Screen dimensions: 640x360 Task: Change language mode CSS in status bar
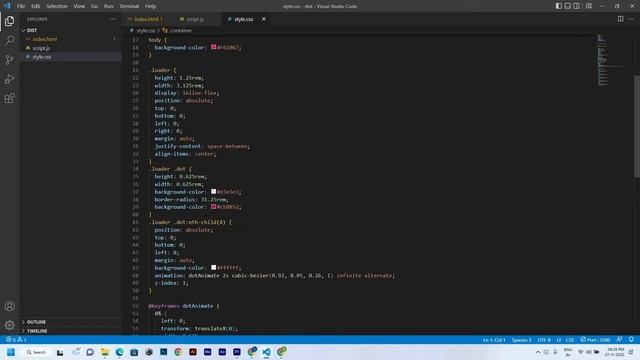pyautogui.click(x=570, y=340)
